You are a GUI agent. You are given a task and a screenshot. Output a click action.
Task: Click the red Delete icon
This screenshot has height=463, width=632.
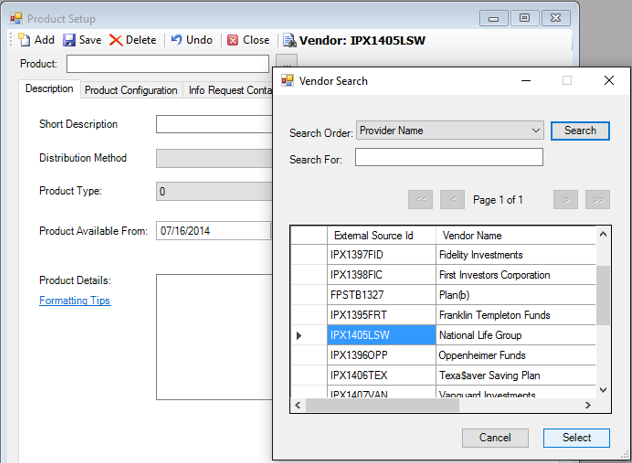[116, 40]
